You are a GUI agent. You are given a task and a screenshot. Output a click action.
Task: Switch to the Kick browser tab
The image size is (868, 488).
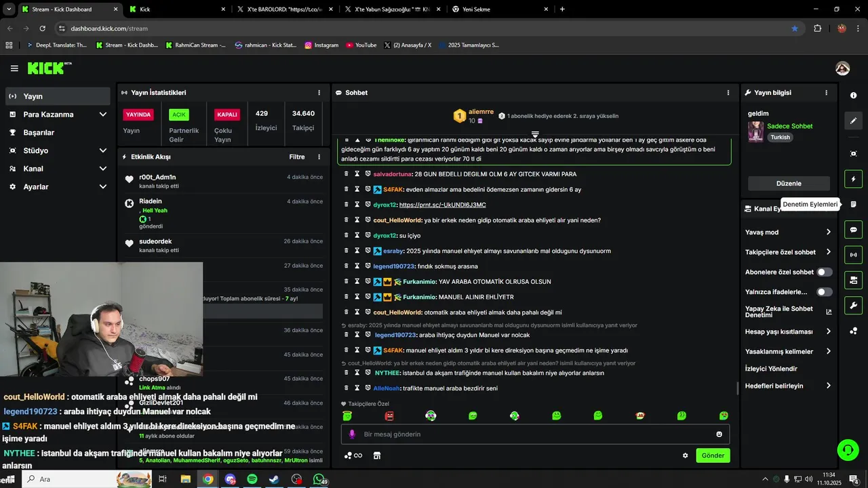coord(178,9)
